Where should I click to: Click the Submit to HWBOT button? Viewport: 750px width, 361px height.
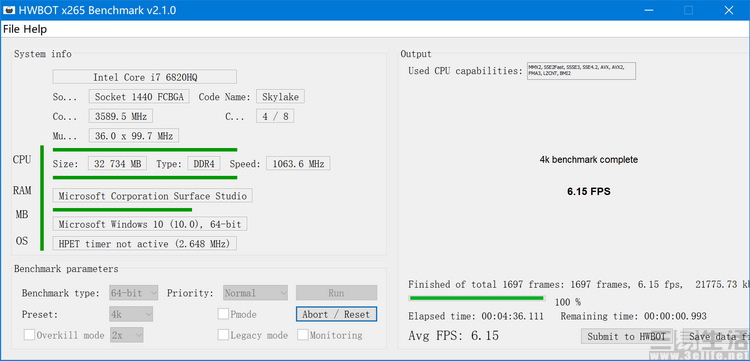(x=627, y=336)
